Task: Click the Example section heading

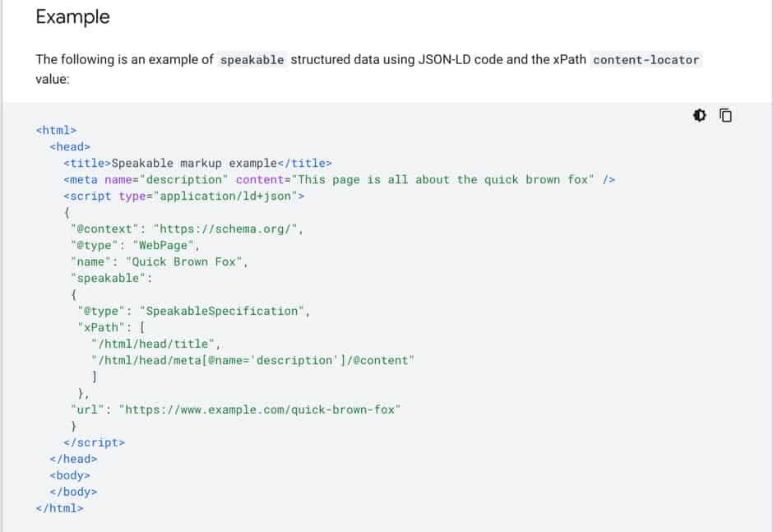Action: [72, 16]
